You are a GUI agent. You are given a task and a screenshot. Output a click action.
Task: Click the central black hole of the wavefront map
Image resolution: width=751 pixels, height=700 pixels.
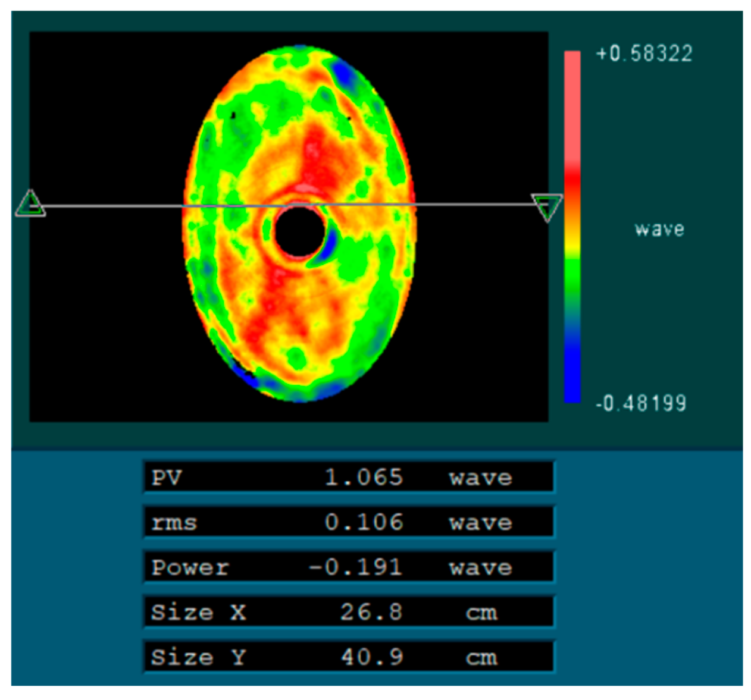pos(299,233)
